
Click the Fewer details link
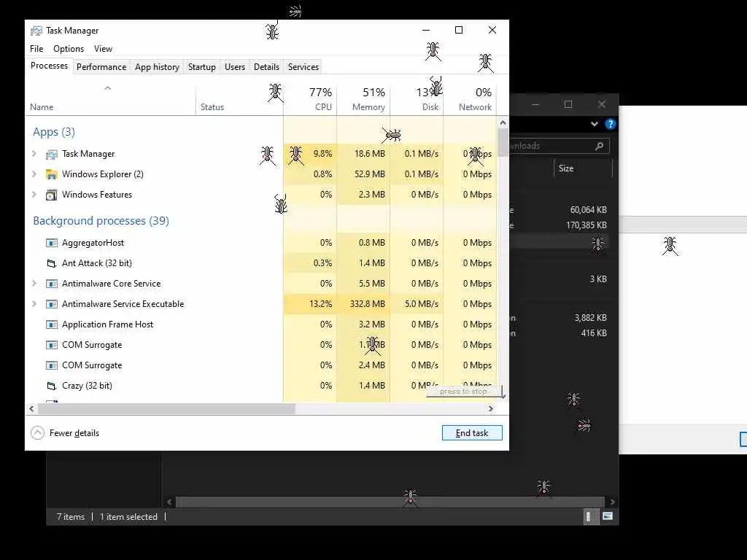pyautogui.click(x=74, y=433)
